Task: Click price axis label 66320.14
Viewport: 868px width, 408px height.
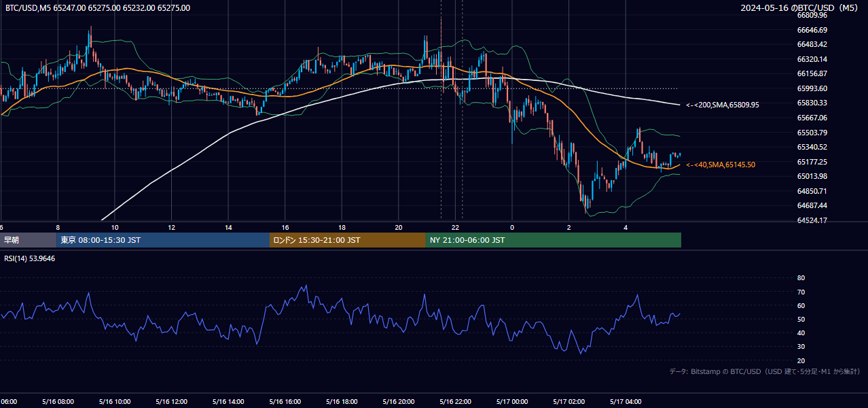Action: [x=812, y=59]
